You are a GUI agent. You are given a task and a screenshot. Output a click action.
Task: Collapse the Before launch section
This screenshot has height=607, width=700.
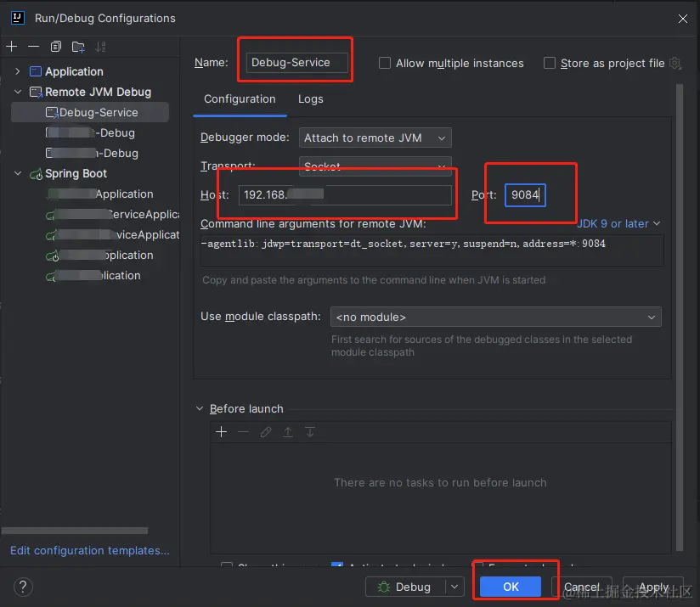coord(200,408)
